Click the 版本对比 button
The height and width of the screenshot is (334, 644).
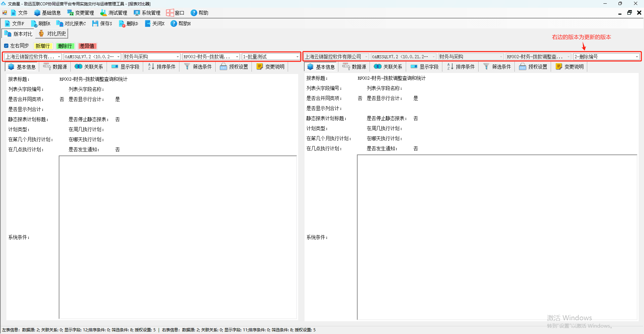click(x=18, y=34)
